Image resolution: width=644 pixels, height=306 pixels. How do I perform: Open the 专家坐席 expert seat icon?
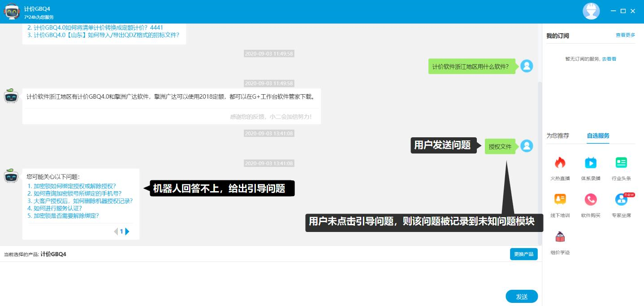[x=621, y=200]
